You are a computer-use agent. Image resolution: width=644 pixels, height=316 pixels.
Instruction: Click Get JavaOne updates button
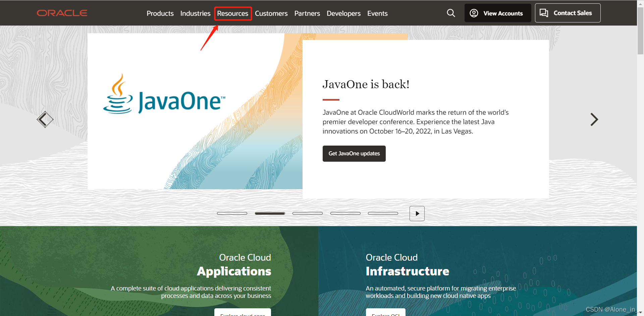tap(354, 154)
